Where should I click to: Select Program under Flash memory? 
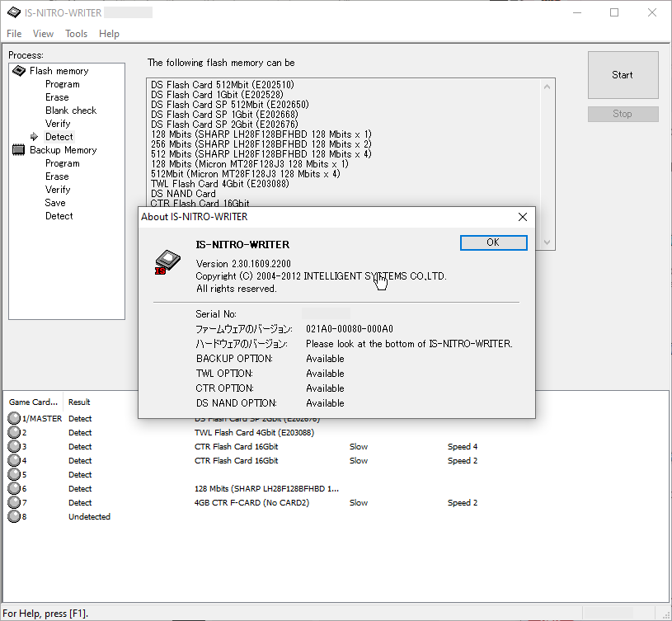click(63, 84)
